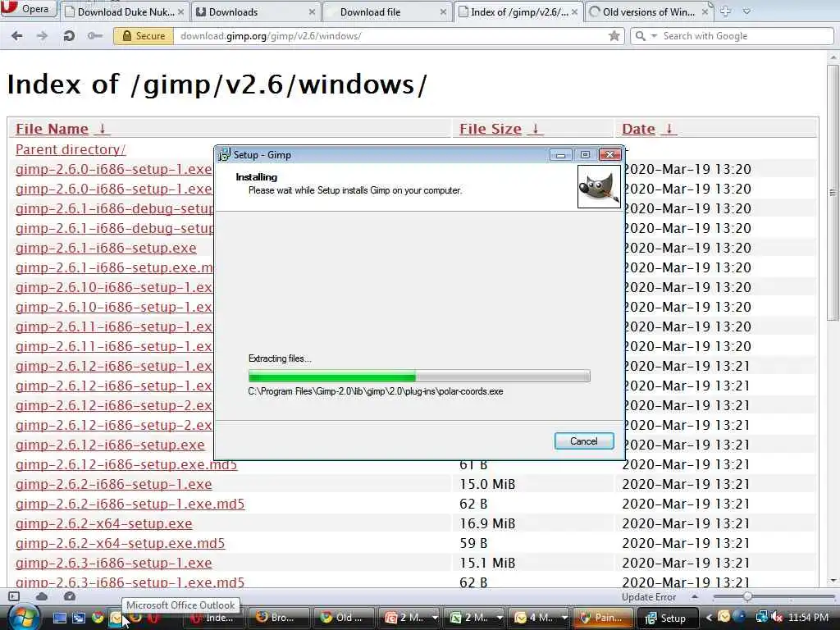This screenshot has height=630, width=840.
Task: Open the Opera main menu button
Action: (x=28, y=8)
